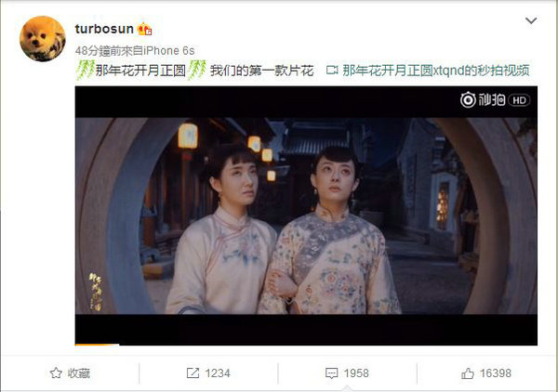This screenshot has height=392, width=558.
Task: Click the 秒拍 logo on the video
Action: click(483, 100)
